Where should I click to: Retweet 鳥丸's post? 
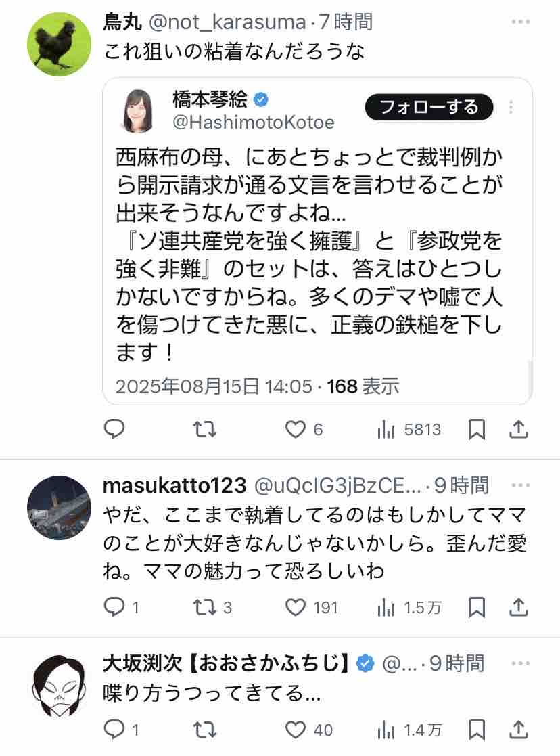pos(205,429)
